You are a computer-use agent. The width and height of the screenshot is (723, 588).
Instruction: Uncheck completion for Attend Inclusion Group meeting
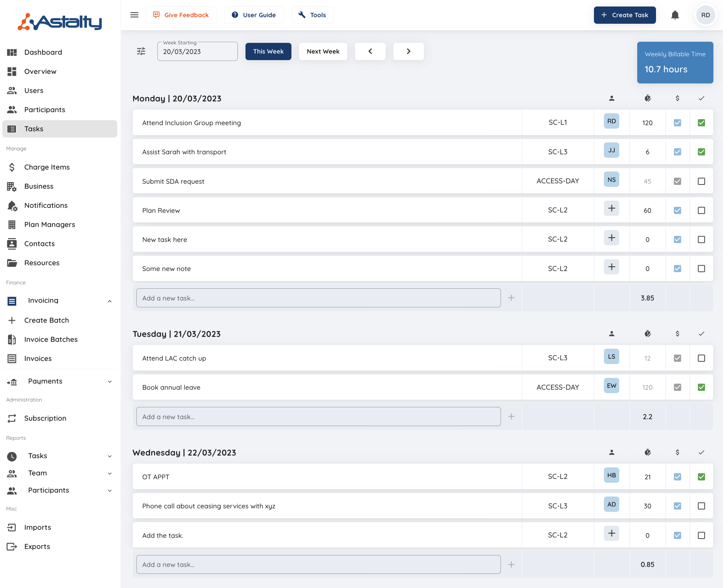[701, 123]
